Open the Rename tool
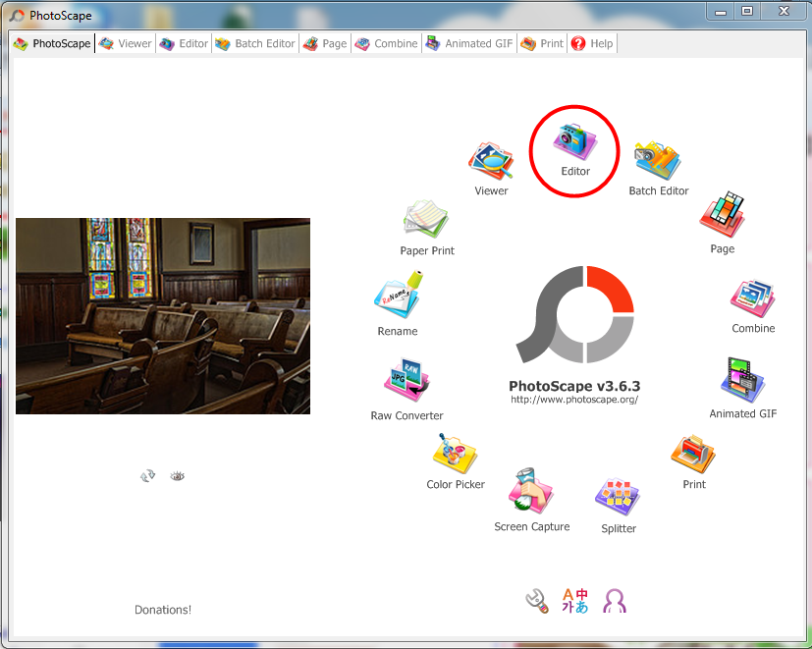The width and height of the screenshot is (812, 649). pos(398,295)
